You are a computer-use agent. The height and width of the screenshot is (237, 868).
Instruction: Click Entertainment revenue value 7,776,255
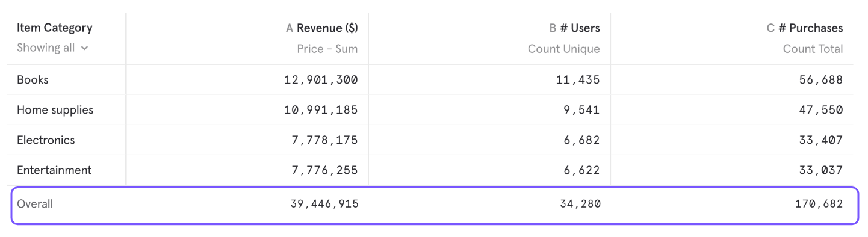point(325,170)
